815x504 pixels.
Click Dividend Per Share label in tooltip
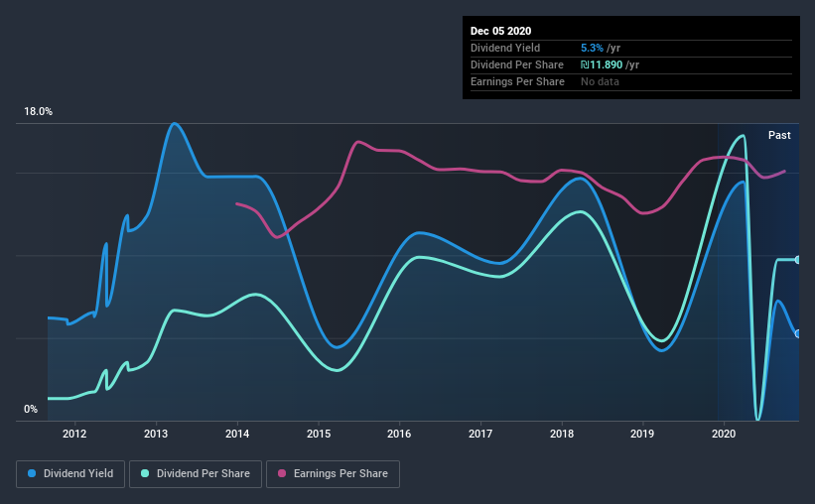[516, 64]
